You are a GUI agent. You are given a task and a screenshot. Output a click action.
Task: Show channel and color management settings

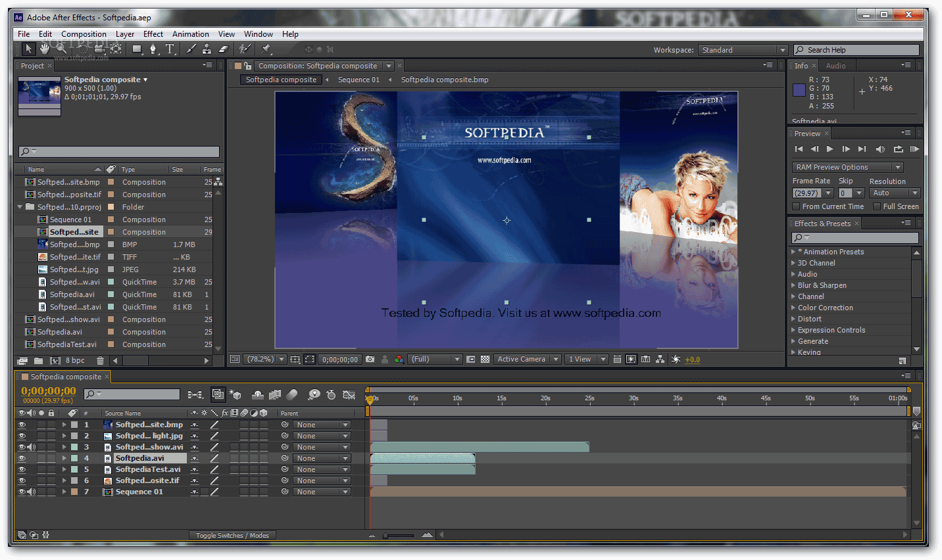pos(399,360)
